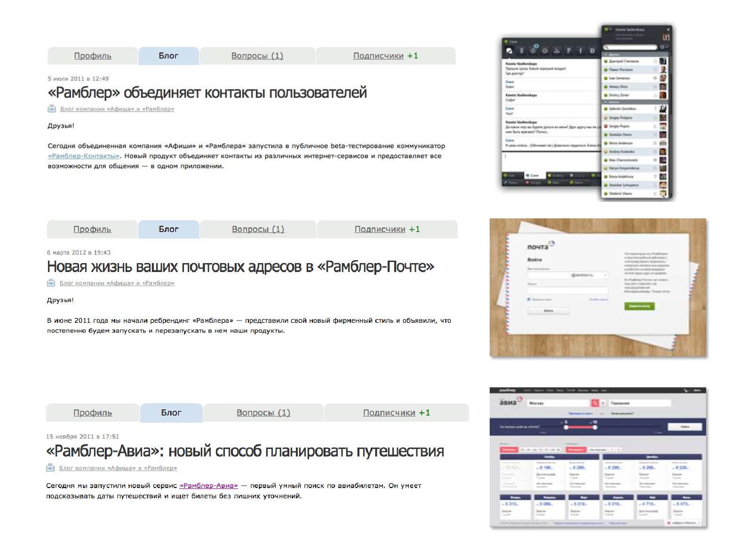The width and height of the screenshot is (747, 560).
Task: Open Профиль tab above the Рамблер-Почта post
Action: click(x=92, y=229)
